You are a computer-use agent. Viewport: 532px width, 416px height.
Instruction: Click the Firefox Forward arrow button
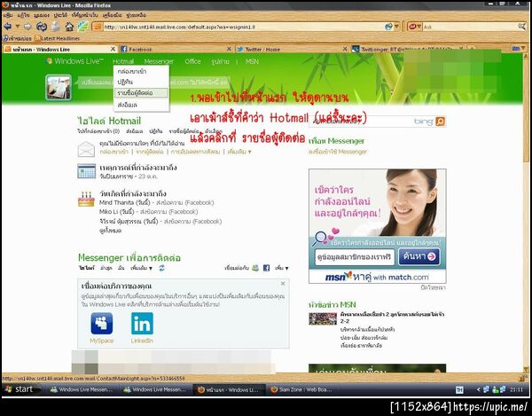pyautogui.click(x=27, y=27)
